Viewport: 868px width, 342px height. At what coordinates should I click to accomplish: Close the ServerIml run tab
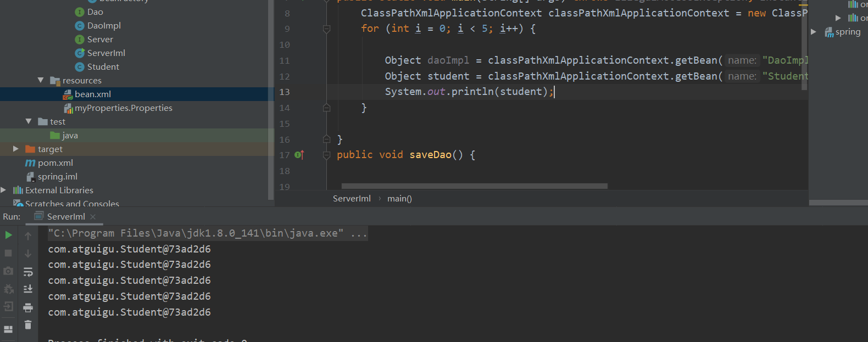point(93,217)
